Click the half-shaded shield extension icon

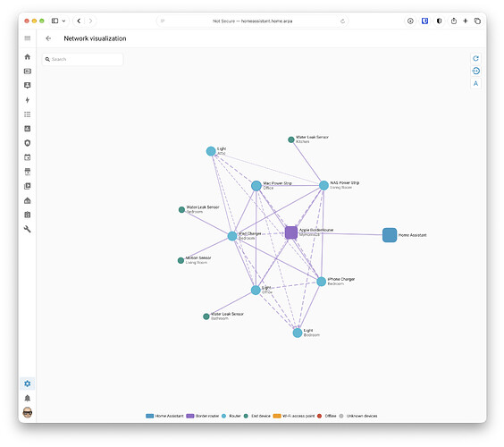439,21
